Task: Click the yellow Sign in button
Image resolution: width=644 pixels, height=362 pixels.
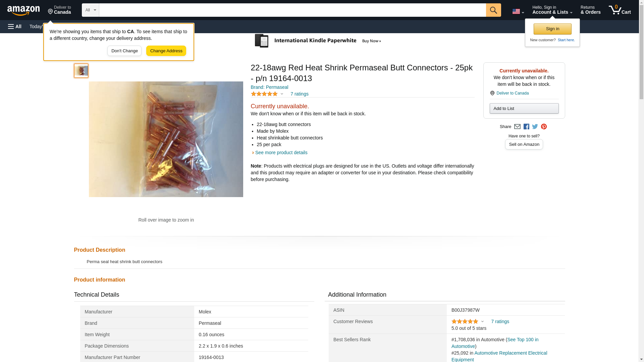Action: click(552, 29)
